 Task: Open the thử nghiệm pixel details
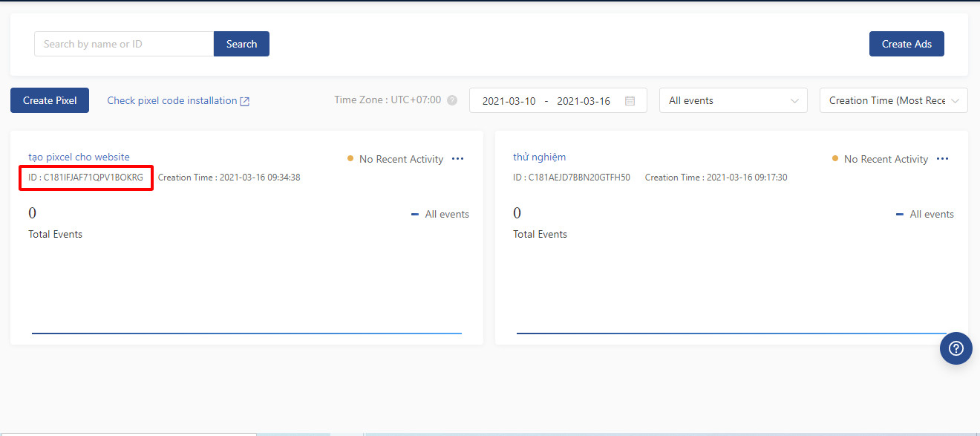coord(539,157)
